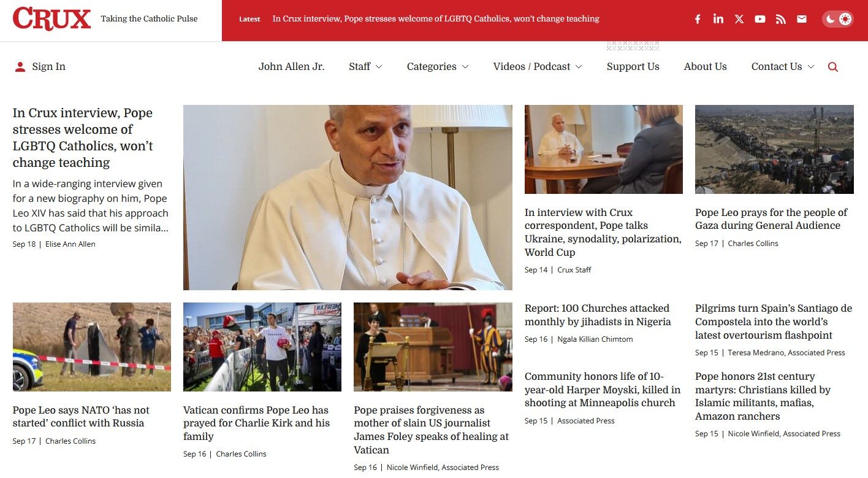Go to the John Allen Jr. page

(x=291, y=67)
